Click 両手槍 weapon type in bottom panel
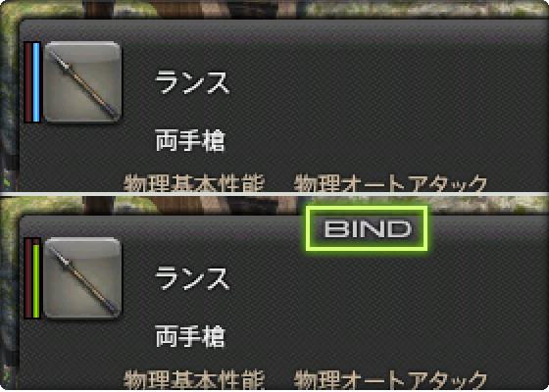Screen dimensions: 549x392 pos(189,336)
